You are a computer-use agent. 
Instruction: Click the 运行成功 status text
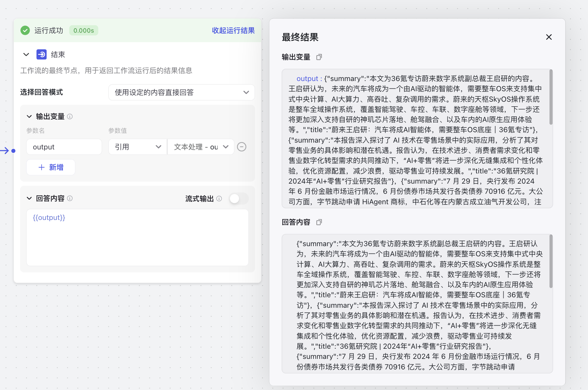[49, 30]
